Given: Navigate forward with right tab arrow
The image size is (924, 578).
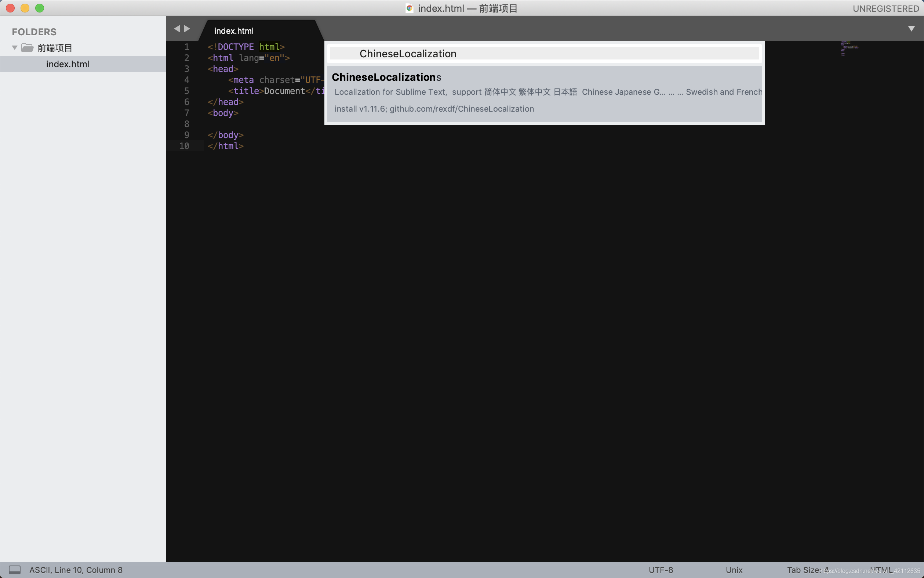Looking at the screenshot, I should (x=187, y=29).
